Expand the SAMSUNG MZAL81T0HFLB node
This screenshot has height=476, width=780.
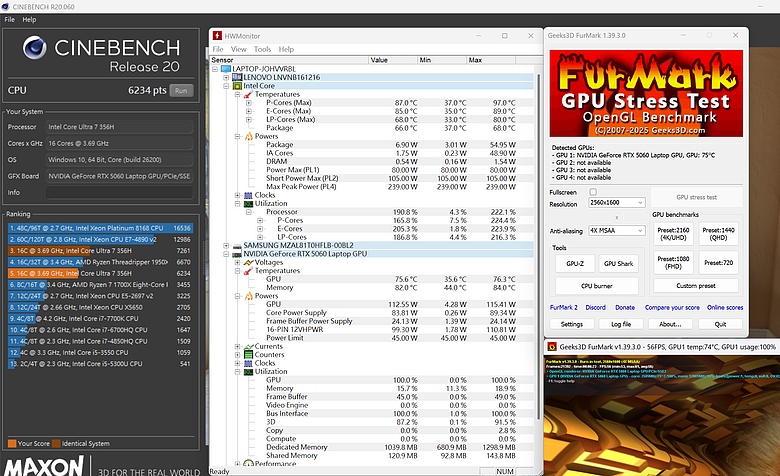coord(226,245)
